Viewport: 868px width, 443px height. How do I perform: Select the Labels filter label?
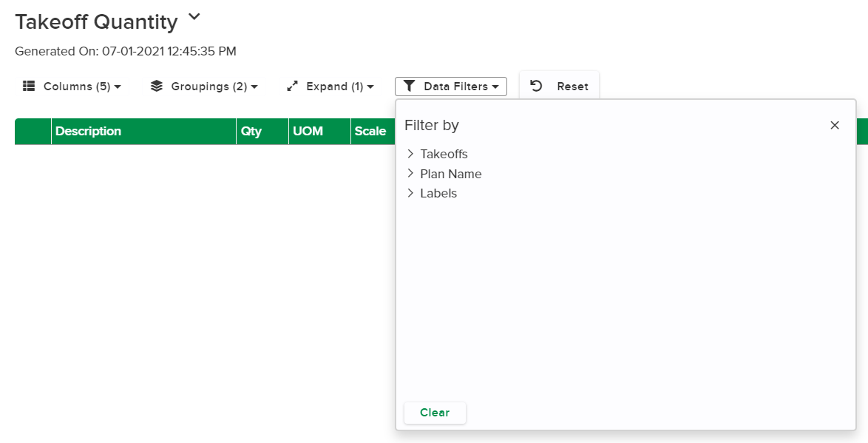point(438,193)
